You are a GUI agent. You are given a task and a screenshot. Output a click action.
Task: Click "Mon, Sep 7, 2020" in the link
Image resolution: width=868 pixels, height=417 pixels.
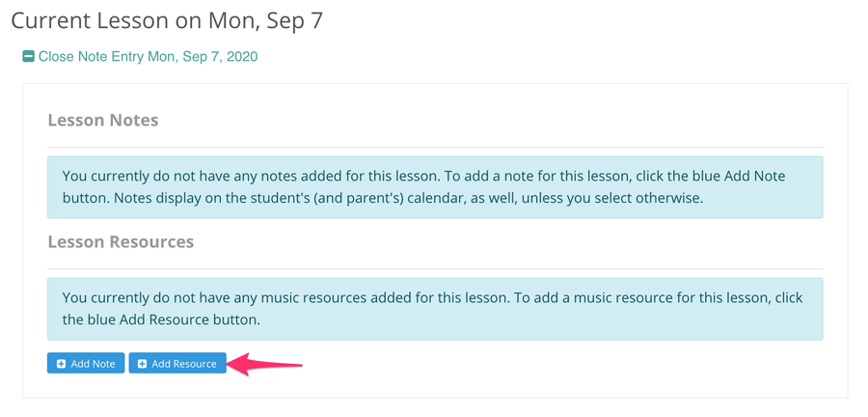pos(203,57)
